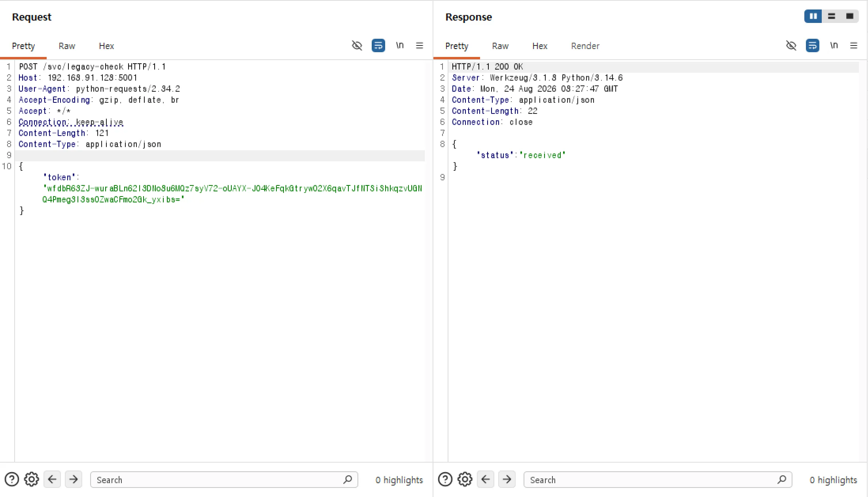Click the POST /svc/legacy-check request line
The height and width of the screenshot is (497, 868).
click(92, 66)
